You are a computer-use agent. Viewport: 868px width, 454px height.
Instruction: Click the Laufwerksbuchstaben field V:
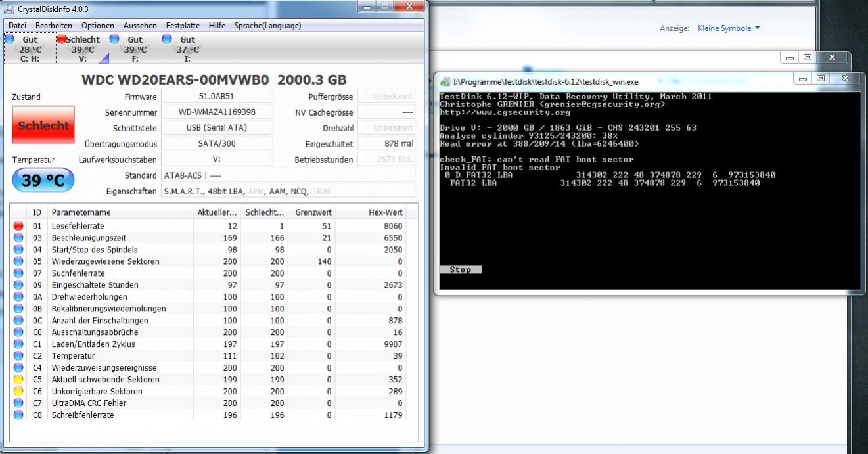pyautogui.click(x=217, y=160)
